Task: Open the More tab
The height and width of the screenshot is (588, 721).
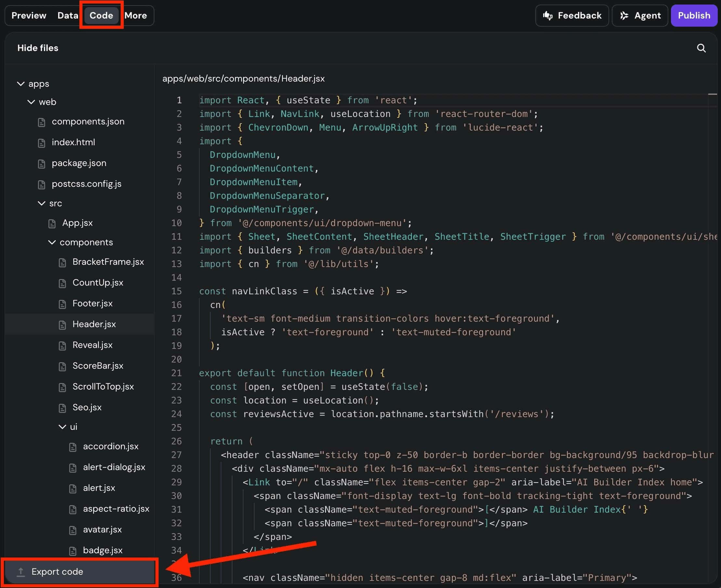Action: pyautogui.click(x=136, y=16)
